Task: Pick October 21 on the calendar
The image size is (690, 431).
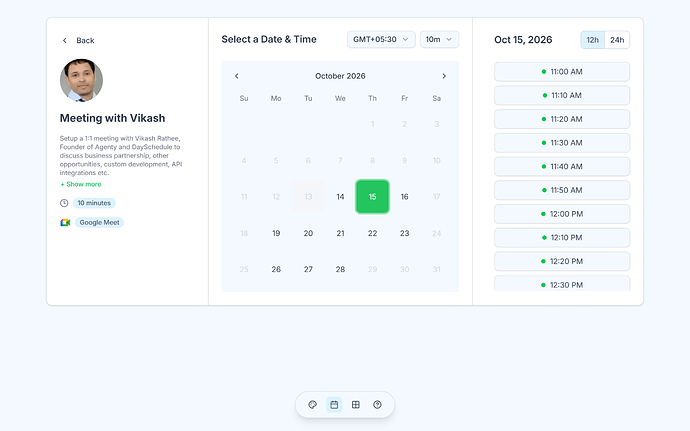Action: [340, 233]
